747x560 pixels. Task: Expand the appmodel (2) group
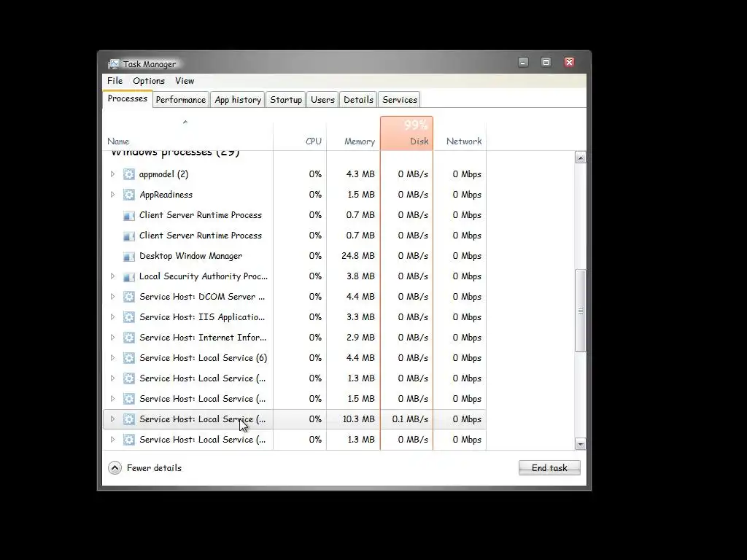coord(112,174)
